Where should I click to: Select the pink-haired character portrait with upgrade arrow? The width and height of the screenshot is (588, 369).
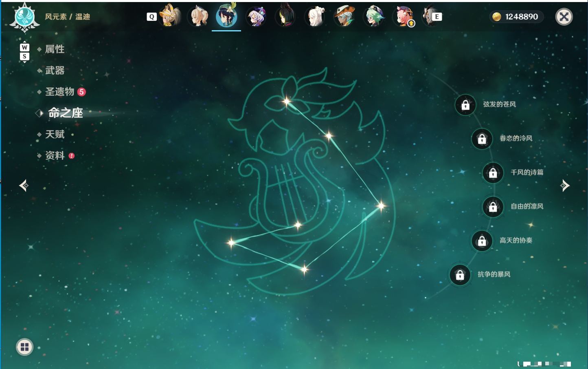click(x=403, y=17)
